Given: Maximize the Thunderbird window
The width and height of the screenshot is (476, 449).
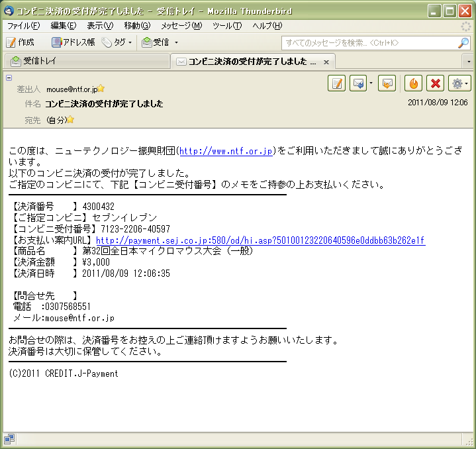Looking at the screenshot, I should (x=450, y=11).
